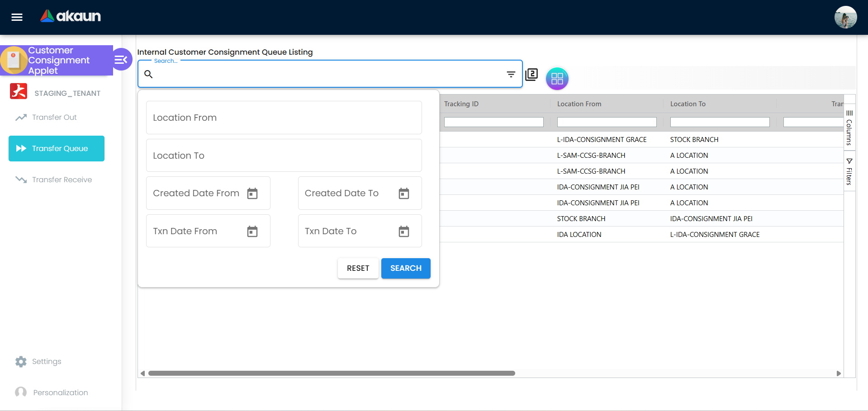Click the akaun logo in the header
Image resolution: width=868 pixels, height=411 pixels.
[70, 16]
